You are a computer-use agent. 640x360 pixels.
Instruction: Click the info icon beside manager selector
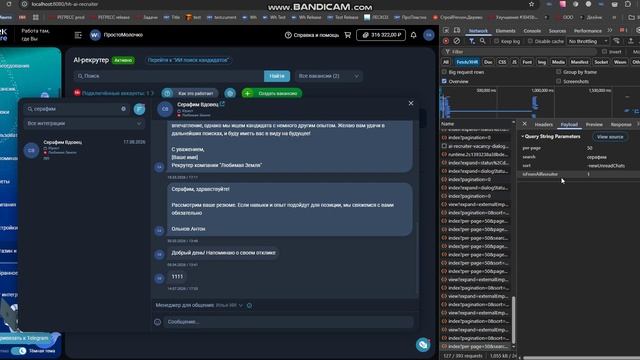[249, 305]
